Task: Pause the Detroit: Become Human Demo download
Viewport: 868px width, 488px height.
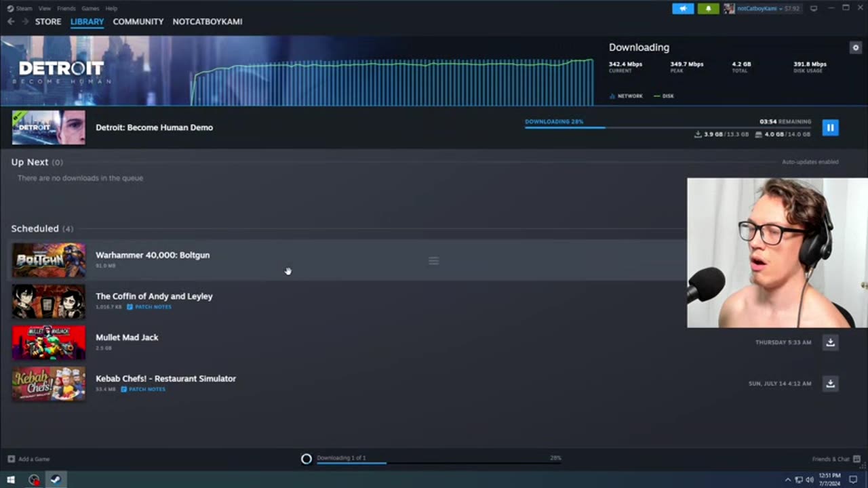Action: tap(830, 127)
